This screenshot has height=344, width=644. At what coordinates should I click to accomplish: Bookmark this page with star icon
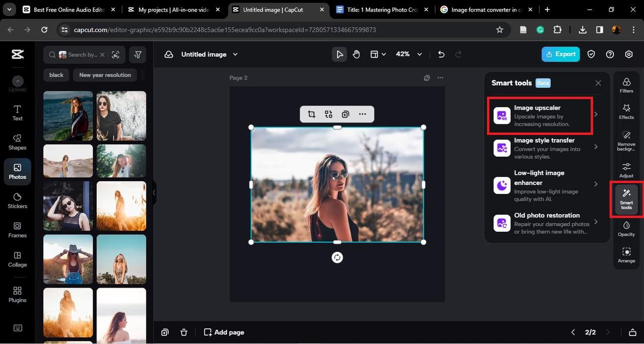coord(500,30)
